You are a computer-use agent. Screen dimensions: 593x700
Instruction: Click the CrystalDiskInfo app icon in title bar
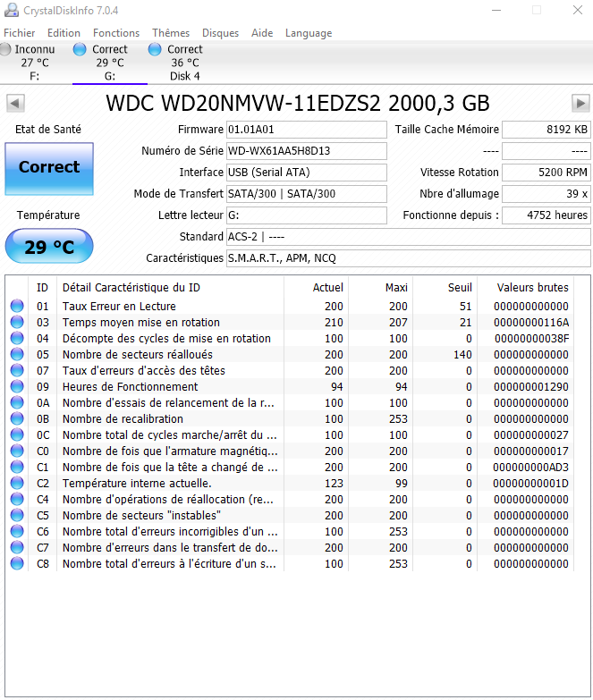click(12, 10)
